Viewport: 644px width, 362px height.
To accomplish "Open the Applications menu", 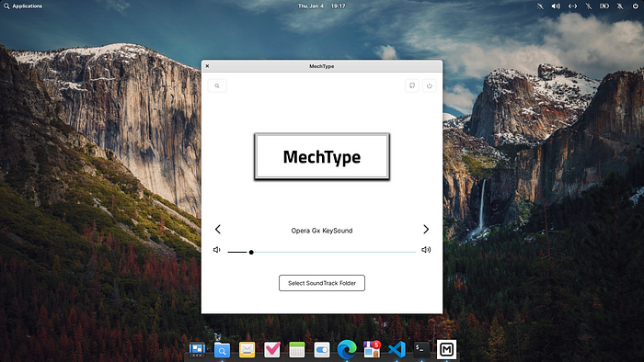I will coord(23,6).
